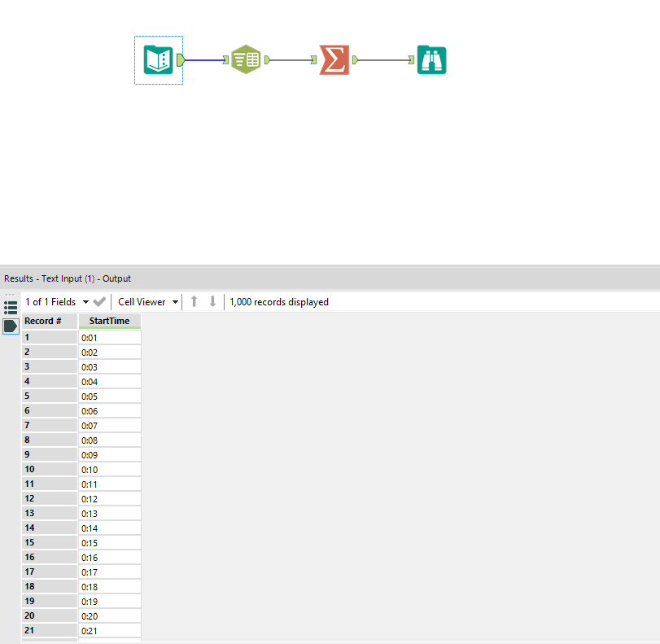
Task: Click the table metadata icon in Results sidebar
Action: pyautogui.click(x=11, y=307)
